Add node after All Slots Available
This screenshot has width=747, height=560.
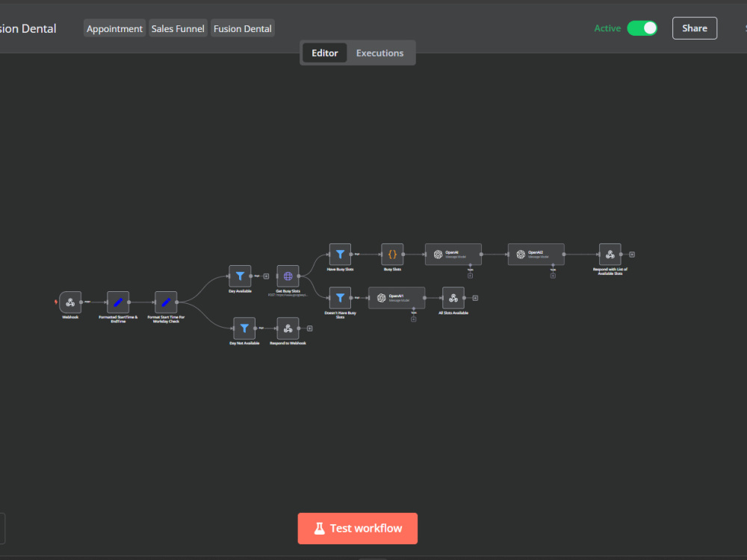click(475, 298)
